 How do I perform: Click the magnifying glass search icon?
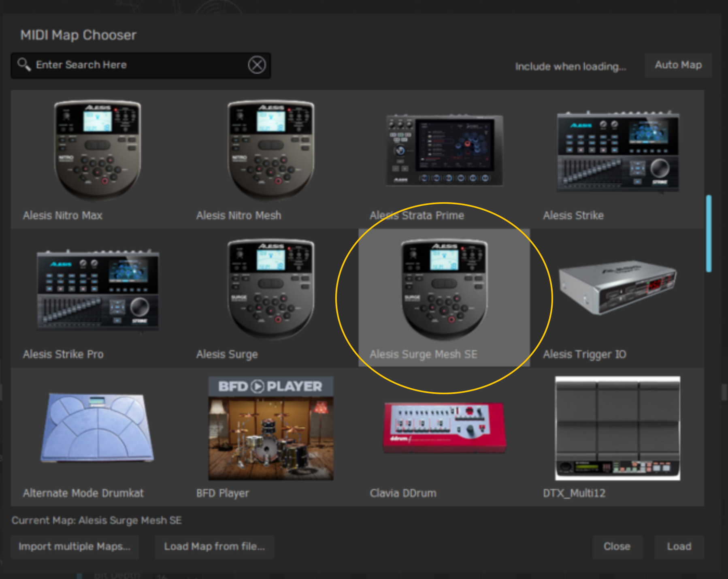click(x=23, y=64)
